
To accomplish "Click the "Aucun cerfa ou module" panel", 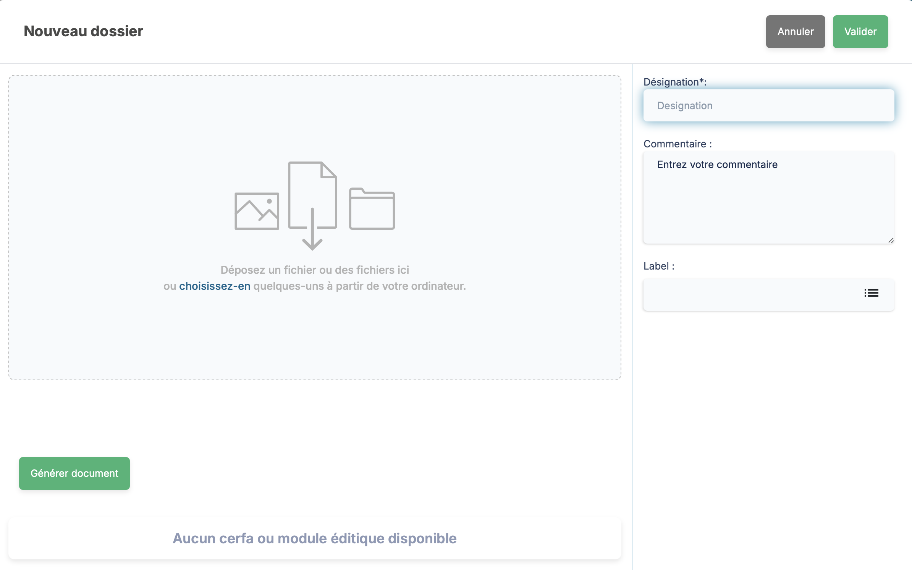I will [x=315, y=538].
